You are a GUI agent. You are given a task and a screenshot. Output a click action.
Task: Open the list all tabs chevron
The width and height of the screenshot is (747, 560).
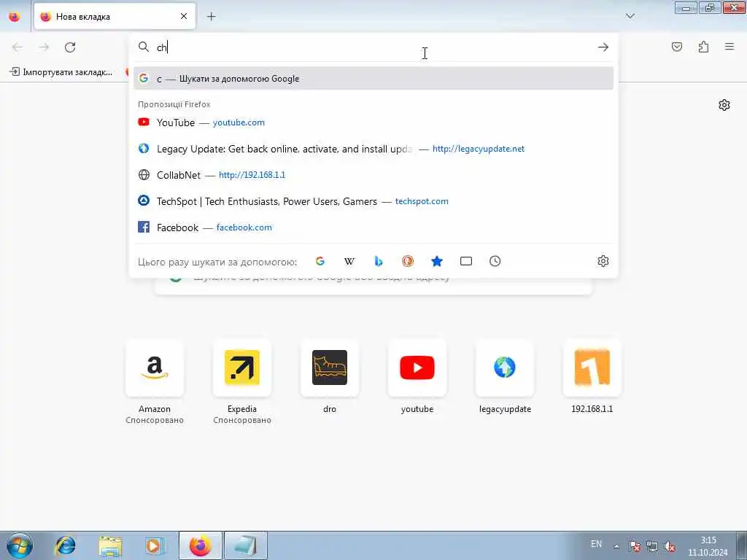630,16
